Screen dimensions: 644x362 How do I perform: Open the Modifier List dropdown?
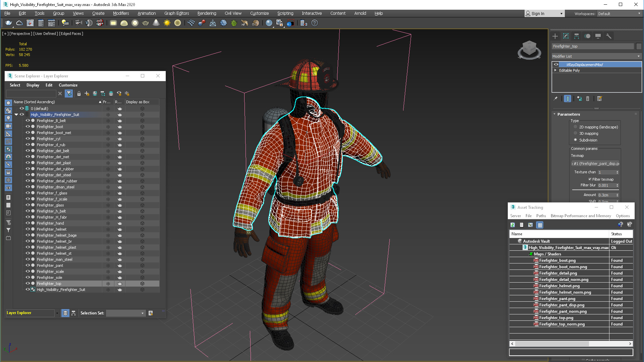(x=597, y=56)
